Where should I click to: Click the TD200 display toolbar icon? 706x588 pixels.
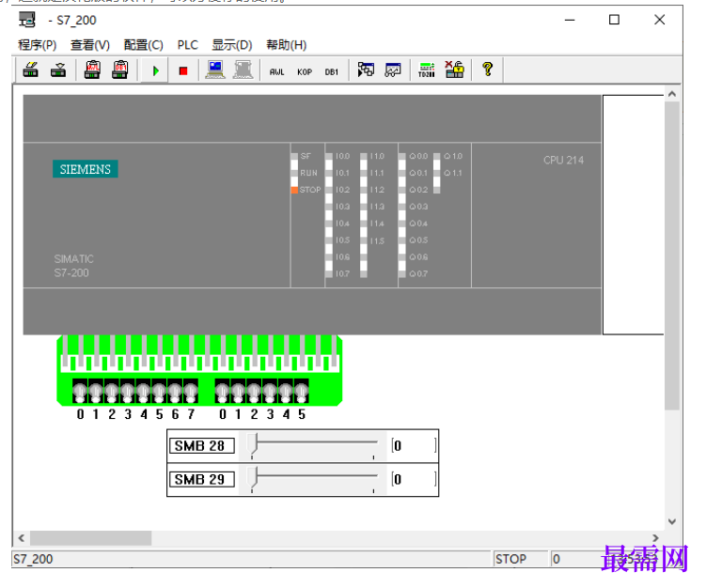click(426, 70)
